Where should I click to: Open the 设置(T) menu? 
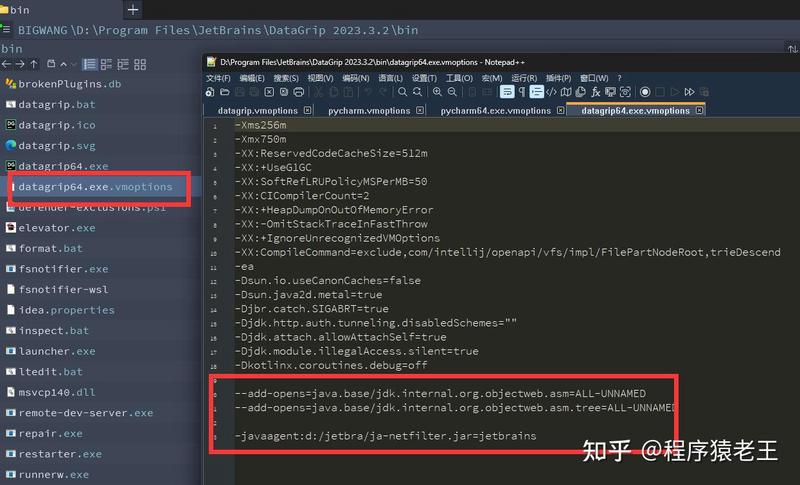(424, 78)
